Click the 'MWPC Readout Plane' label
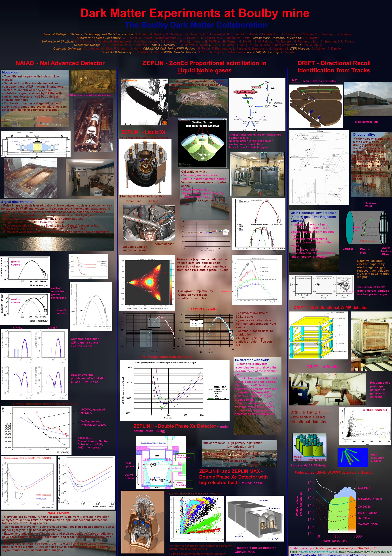Screen dimensions: 392x556 pos(386,251)
